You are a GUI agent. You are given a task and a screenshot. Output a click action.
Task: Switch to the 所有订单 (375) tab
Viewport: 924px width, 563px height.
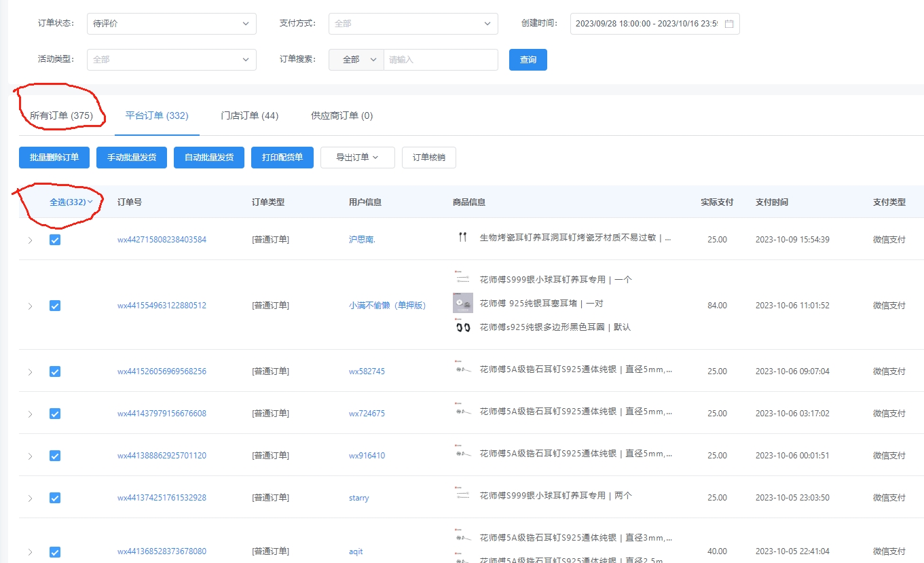(61, 115)
